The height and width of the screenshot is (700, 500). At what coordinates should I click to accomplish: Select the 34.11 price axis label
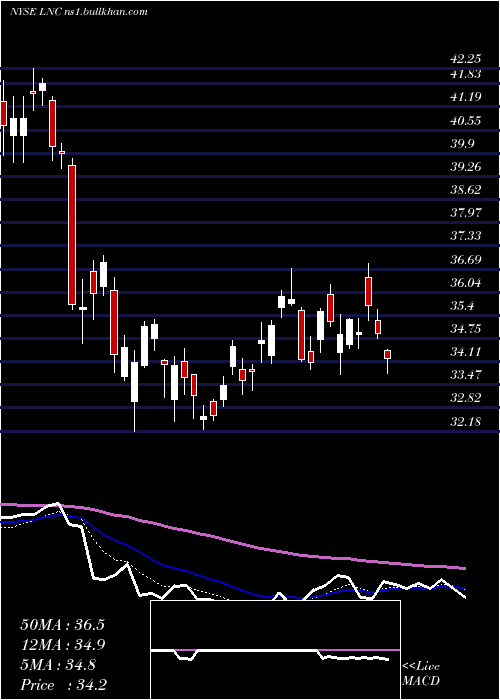click(x=465, y=352)
